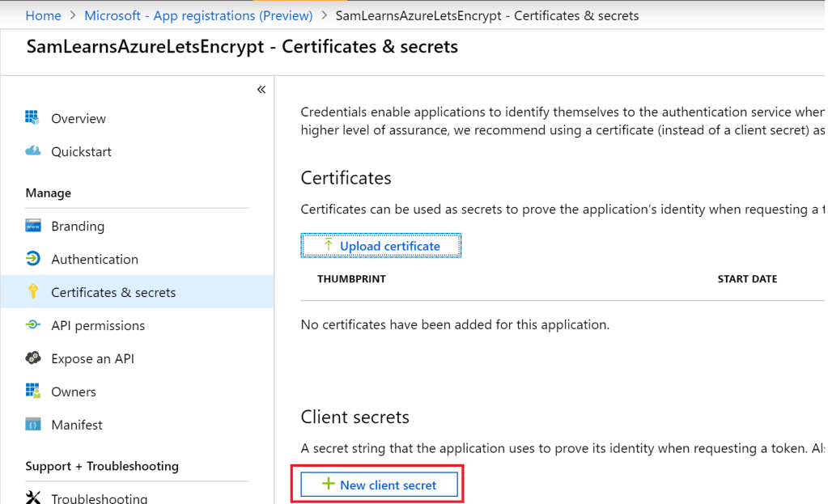Click the Certificates & secrets key icon
Image resolution: width=828 pixels, height=504 pixels.
pyautogui.click(x=33, y=292)
